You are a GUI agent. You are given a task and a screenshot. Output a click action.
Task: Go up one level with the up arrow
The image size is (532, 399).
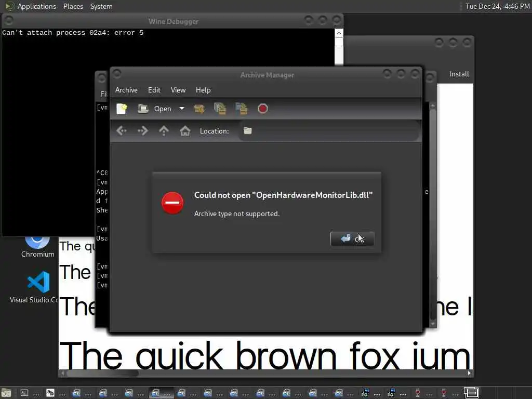point(164,130)
